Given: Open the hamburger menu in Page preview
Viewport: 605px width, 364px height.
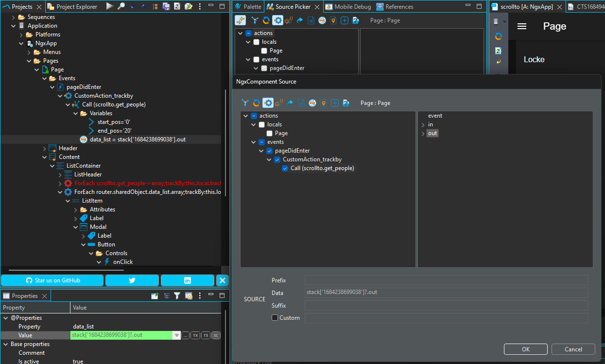Looking at the screenshot, I should (522, 27).
